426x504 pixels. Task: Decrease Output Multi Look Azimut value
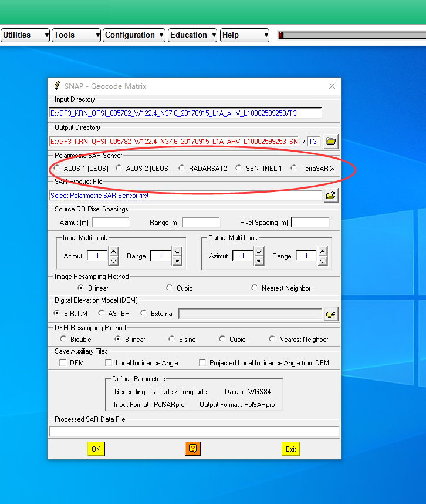[x=259, y=261]
